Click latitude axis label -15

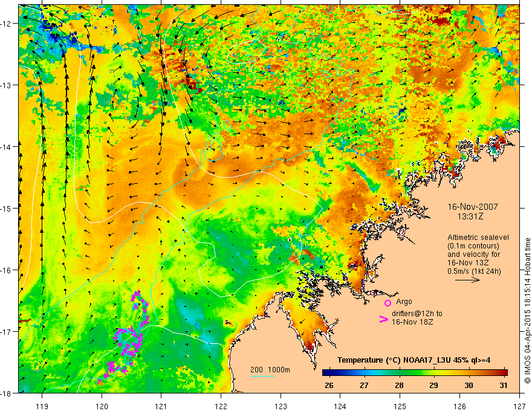point(7,208)
